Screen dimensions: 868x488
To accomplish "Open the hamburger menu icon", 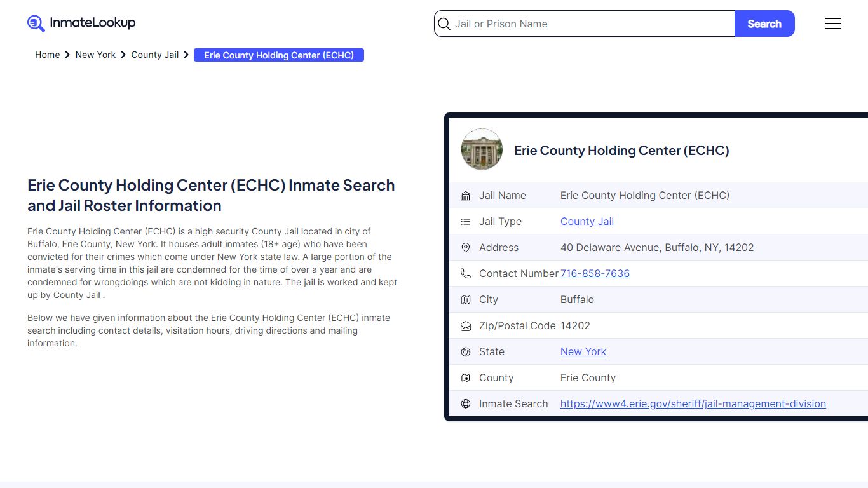I will coord(832,24).
